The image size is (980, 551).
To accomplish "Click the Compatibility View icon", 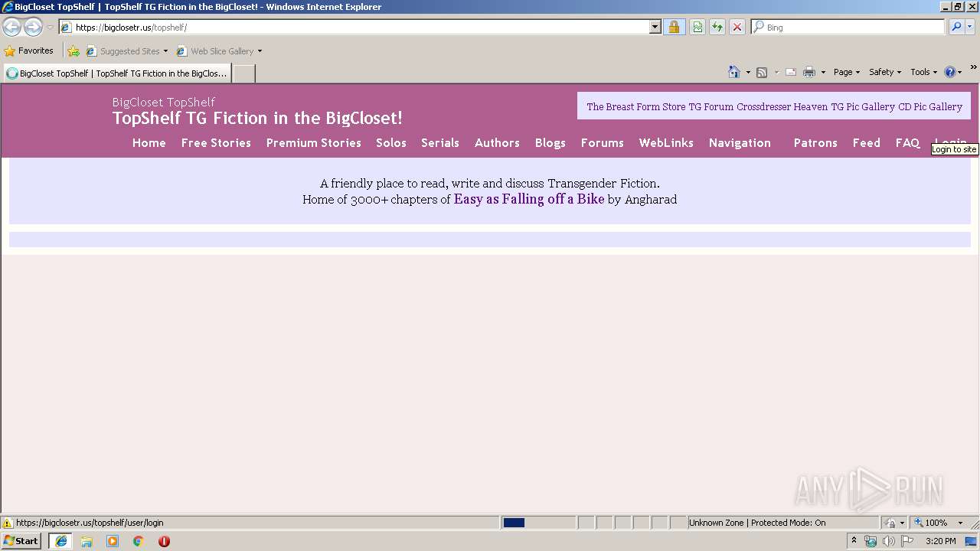I will pyautogui.click(x=697, y=27).
